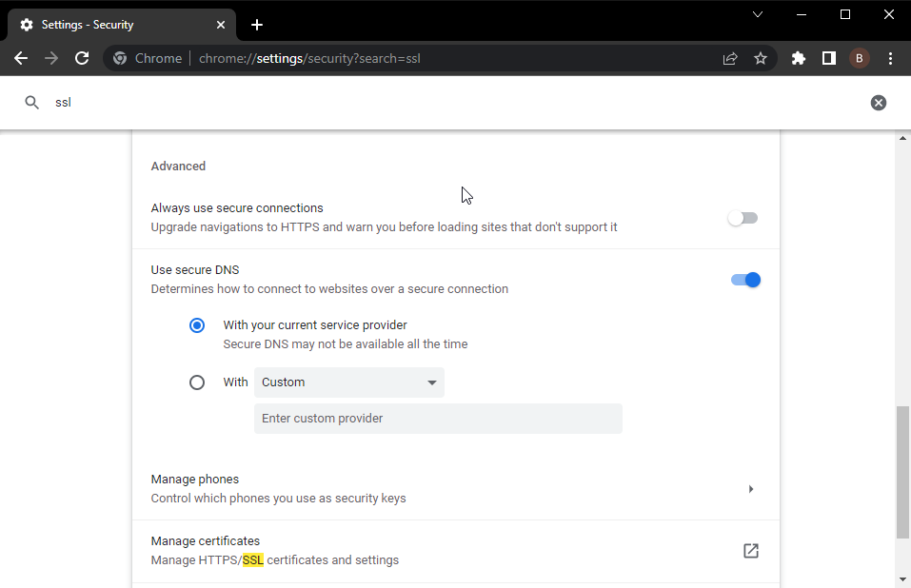Click the Chrome site info icon
Viewport: 911px width, 588px height.
(120, 58)
